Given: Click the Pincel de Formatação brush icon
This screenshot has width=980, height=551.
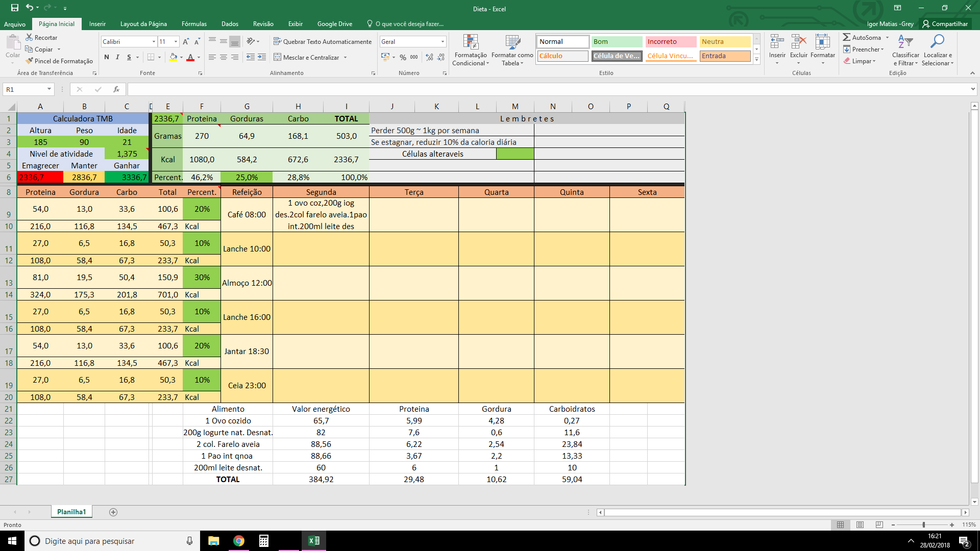Looking at the screenshot, I should [x=30, y=61].
